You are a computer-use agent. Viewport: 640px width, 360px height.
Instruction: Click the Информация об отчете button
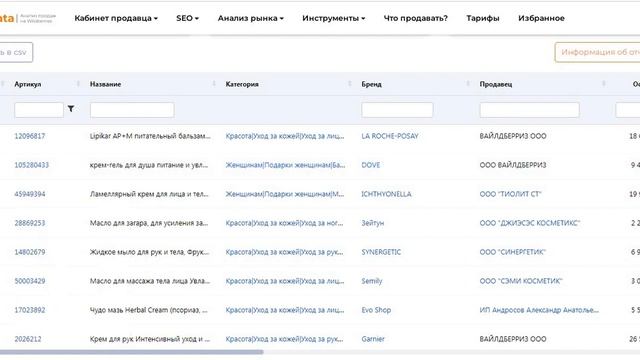point(598,52)
